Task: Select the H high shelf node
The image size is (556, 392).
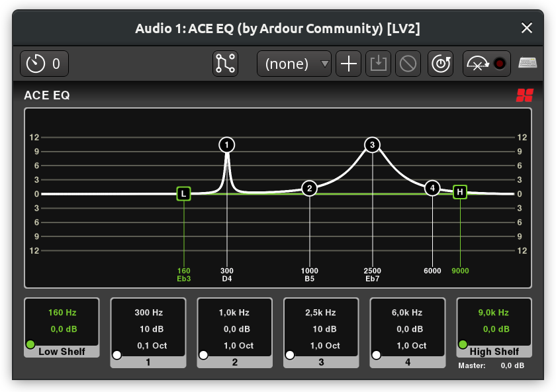Action: tap(460, 192)
